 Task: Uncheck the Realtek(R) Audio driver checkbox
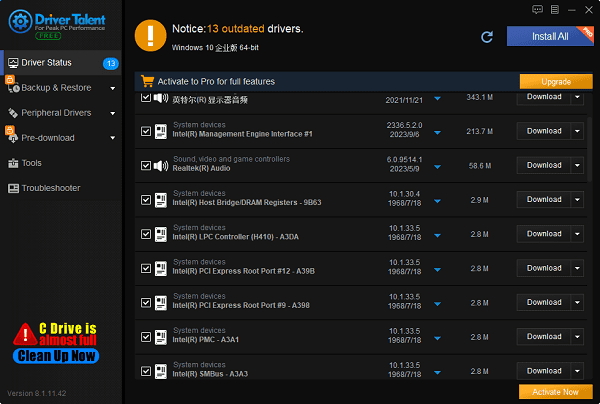click(x=146, y=166)
